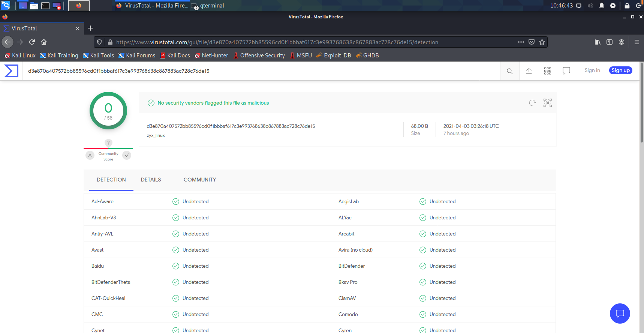
Task: Click the community score question mark
Action: click(108, 143)
